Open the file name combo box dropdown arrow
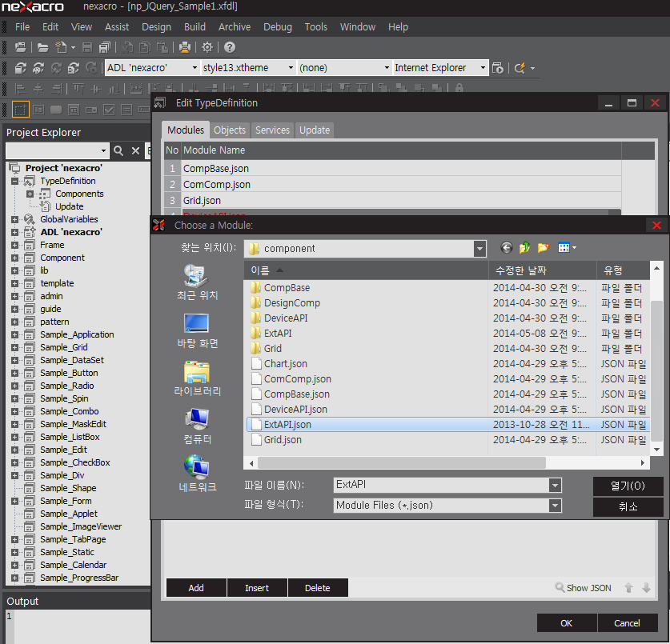 (x=555, y=485)
